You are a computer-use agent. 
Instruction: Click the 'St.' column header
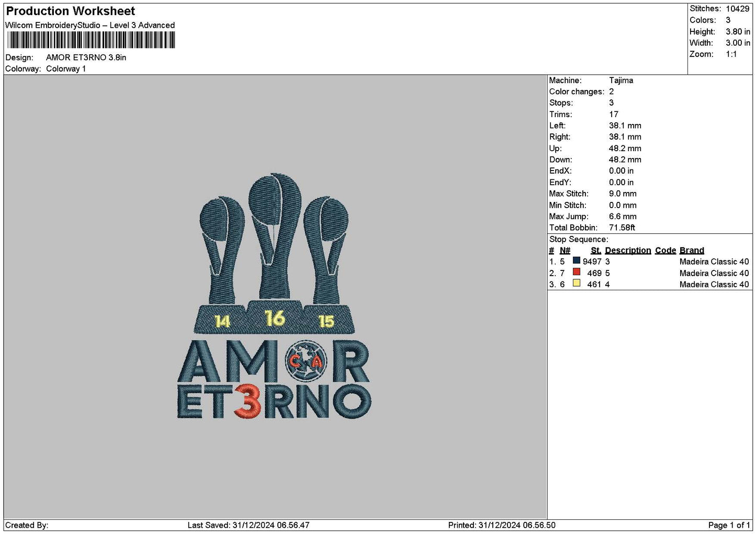point(596,251)
